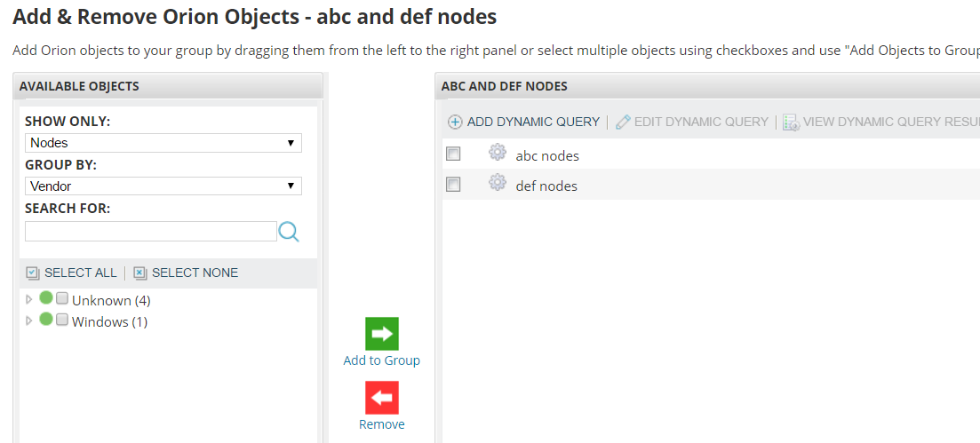Click the green status dot for Unknown

click(45, 297)
